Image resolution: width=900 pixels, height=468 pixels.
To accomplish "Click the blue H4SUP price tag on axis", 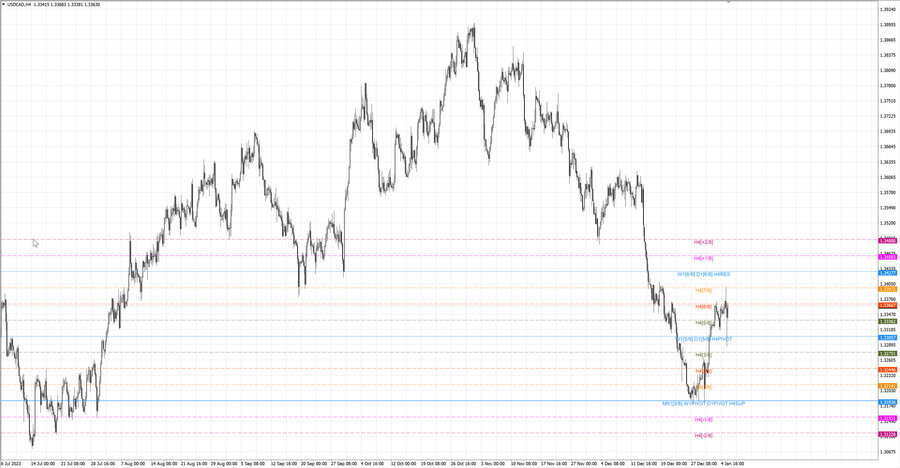I will coord(888,403).
